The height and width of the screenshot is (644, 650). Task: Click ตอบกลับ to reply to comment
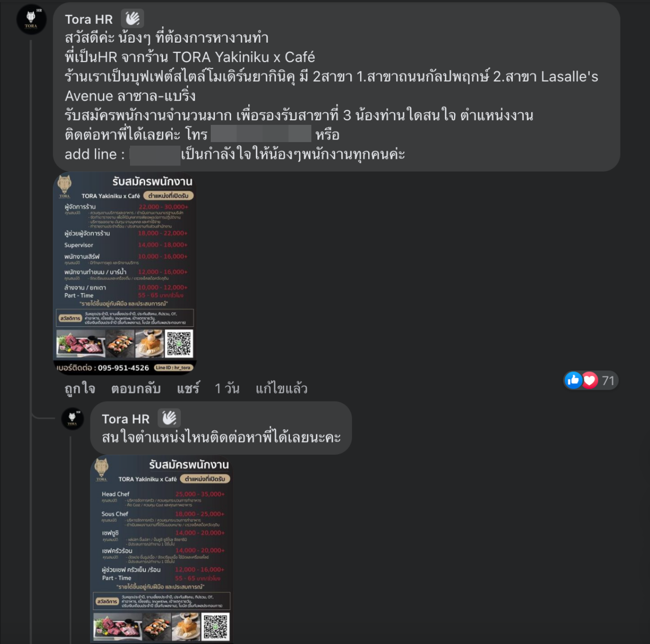(136, 389)
